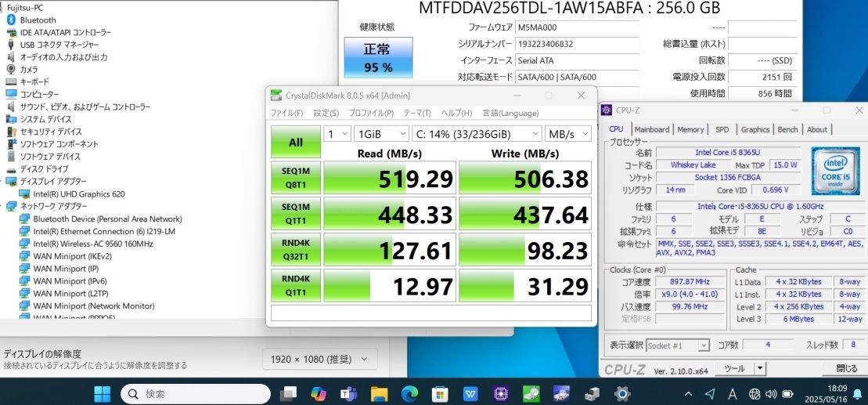Image resolution: width=868 pixels, height=405 pixels.
Task: Toggle the IME input mode A indicator
Action: 733,394
